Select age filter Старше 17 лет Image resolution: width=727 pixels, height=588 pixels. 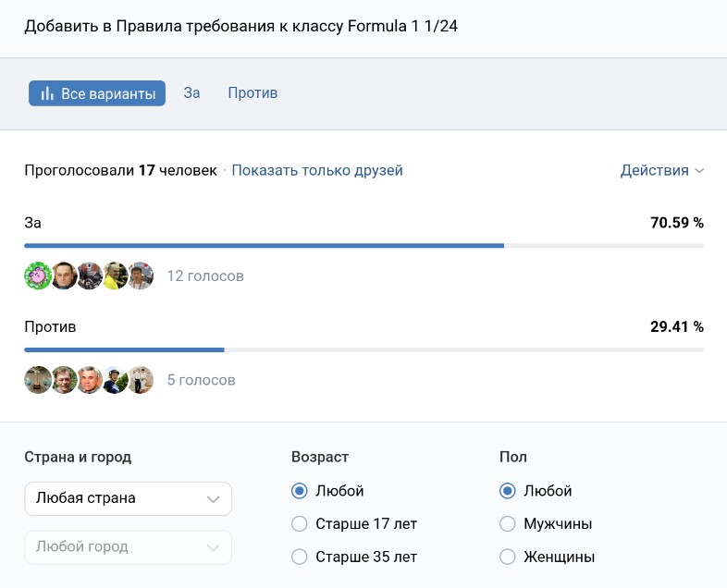(x=300, y=524)
